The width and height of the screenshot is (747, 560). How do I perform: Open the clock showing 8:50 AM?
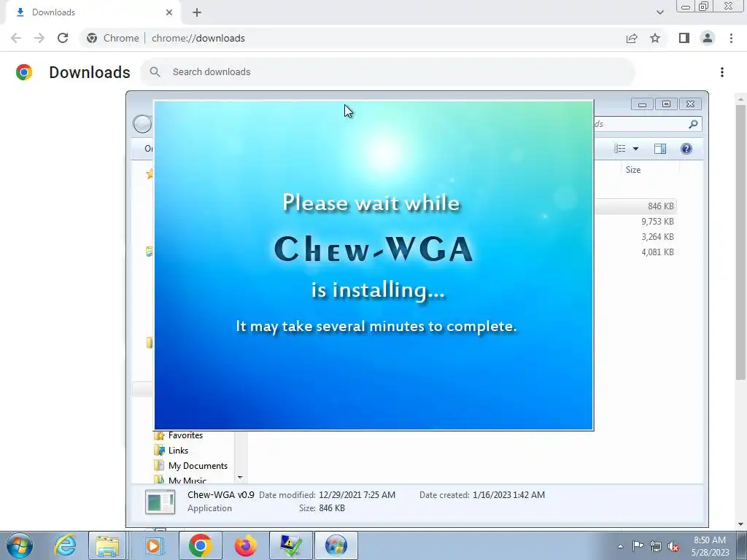point(710,545)
